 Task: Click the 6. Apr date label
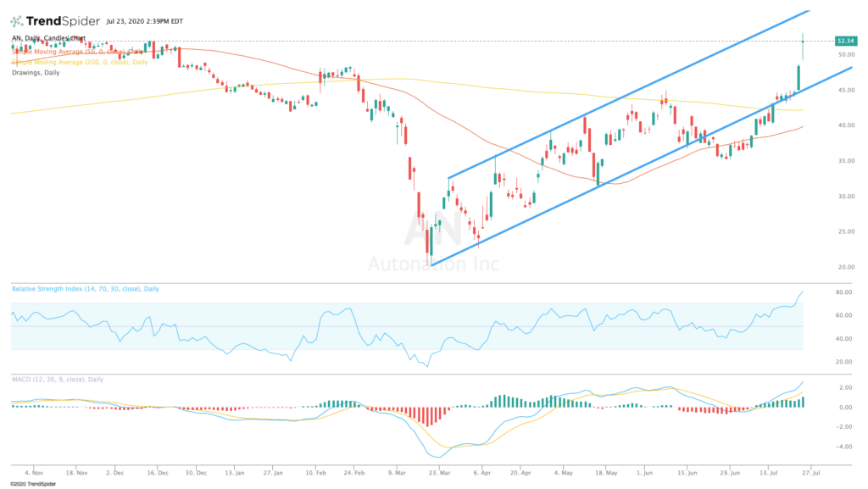tap(482, 473)
